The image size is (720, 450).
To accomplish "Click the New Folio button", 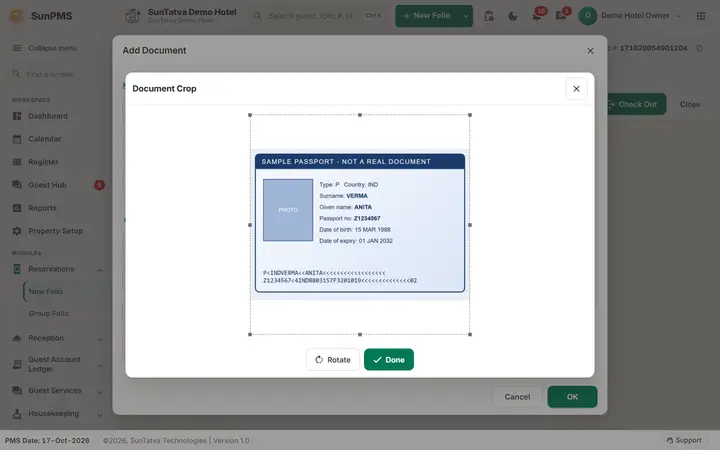I will tap(427, 16).
